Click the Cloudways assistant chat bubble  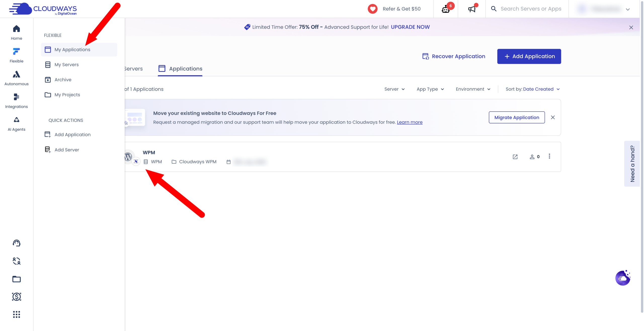[x=623, y=278]
